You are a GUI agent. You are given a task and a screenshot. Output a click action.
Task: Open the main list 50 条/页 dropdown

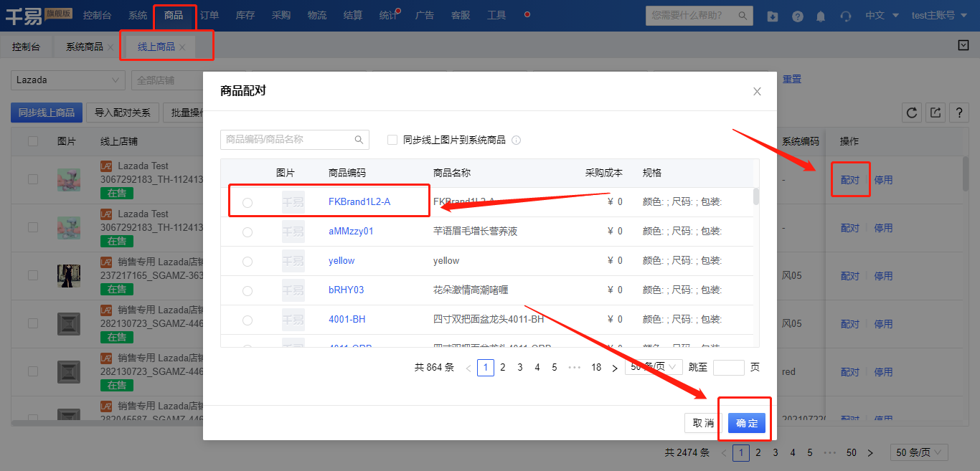coord(919,452)
